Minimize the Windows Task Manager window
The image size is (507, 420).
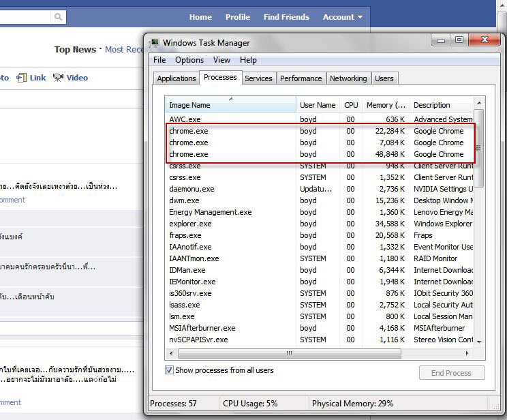[441, 40]
